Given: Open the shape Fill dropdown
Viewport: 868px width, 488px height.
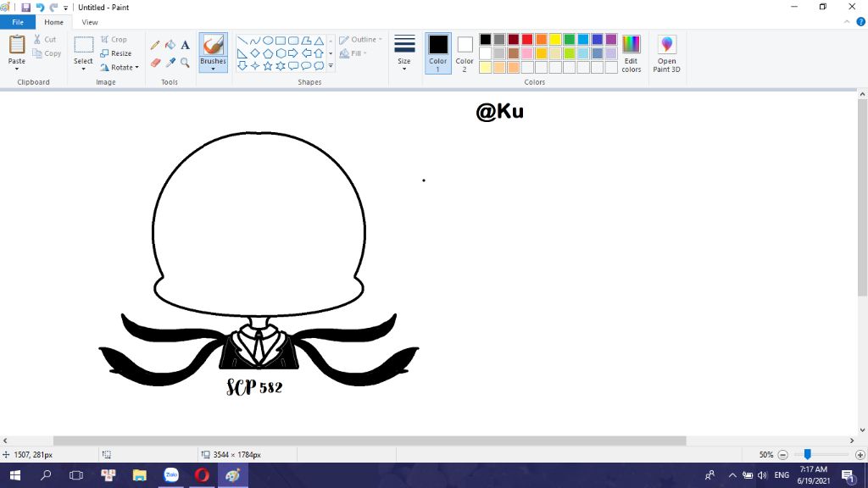Looking at the screenshot, I should click(x=353, y=53).
